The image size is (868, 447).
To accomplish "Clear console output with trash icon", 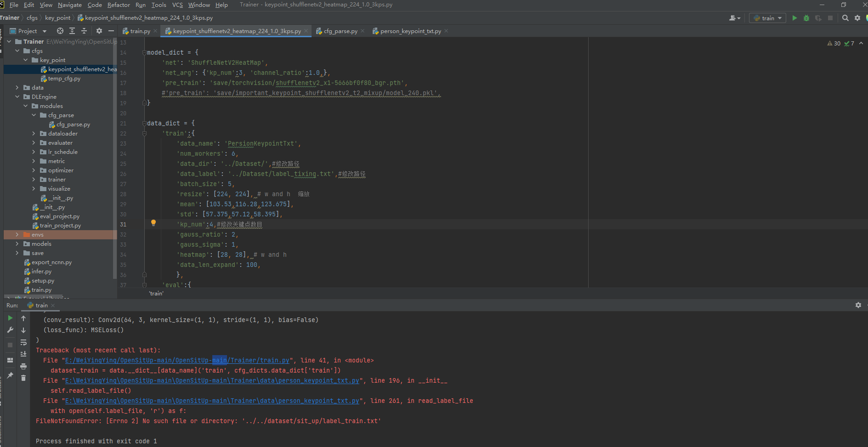I will coord(23,378).
